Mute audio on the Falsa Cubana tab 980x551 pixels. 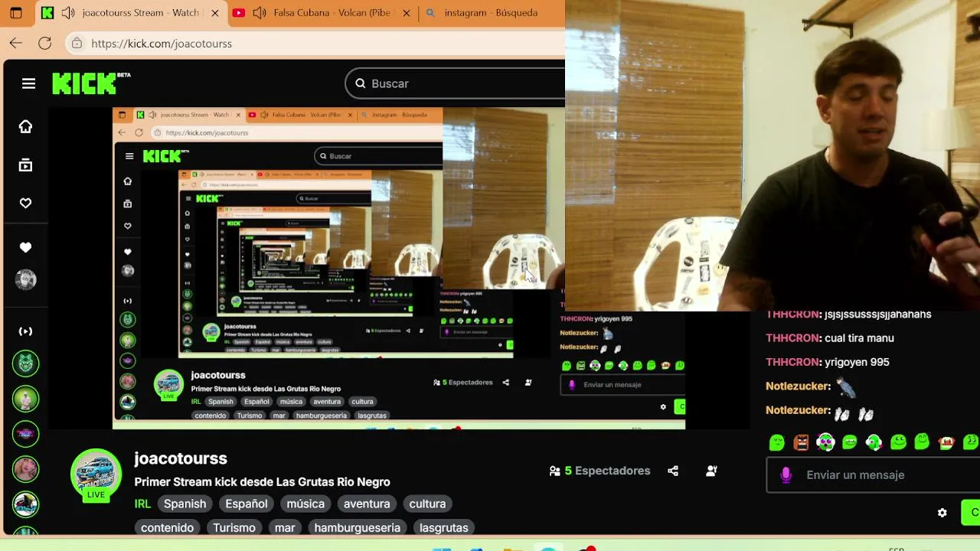pos(259,13)
